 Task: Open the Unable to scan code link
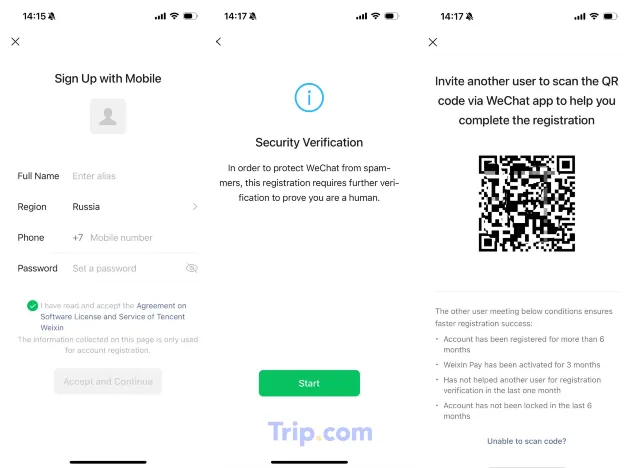[527, 441]
